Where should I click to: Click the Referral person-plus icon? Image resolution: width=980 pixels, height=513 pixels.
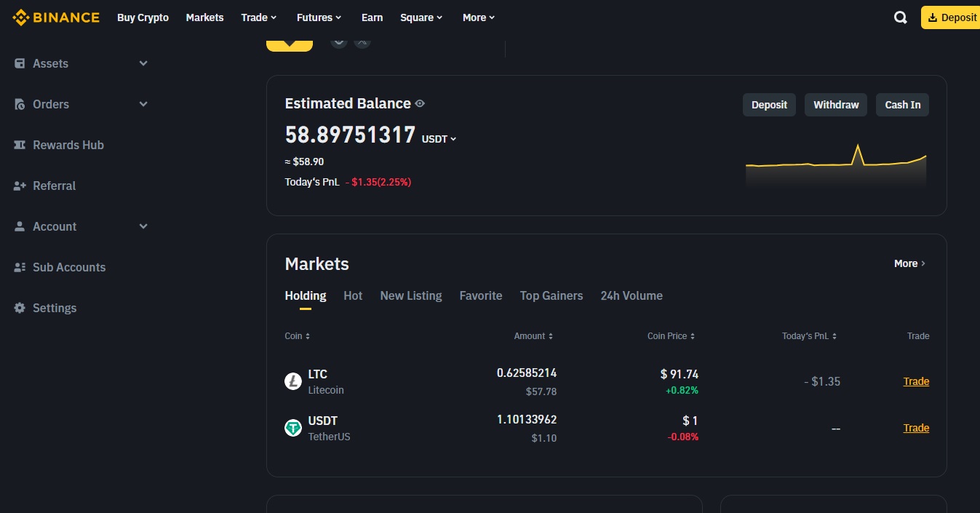pos(20,186)
